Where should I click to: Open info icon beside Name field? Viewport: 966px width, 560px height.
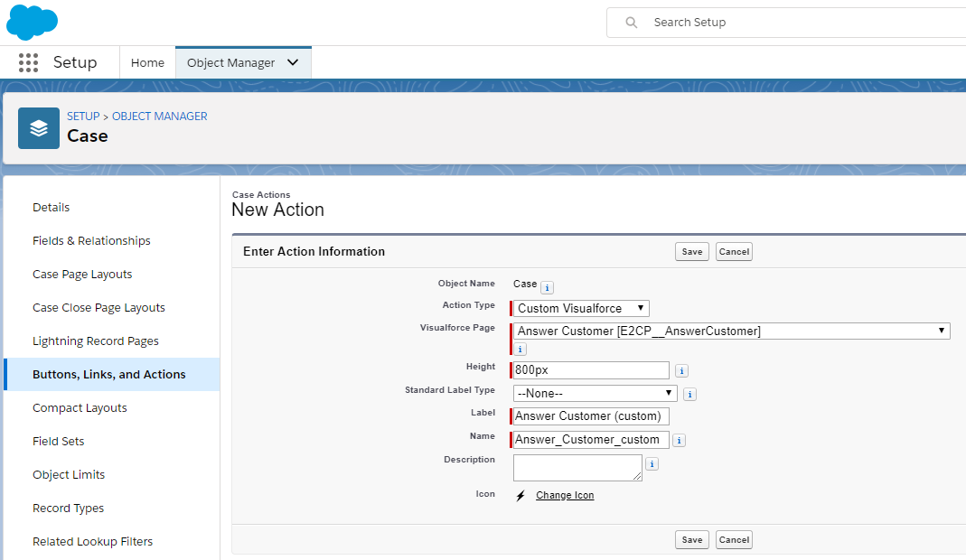tap(679, 441)
